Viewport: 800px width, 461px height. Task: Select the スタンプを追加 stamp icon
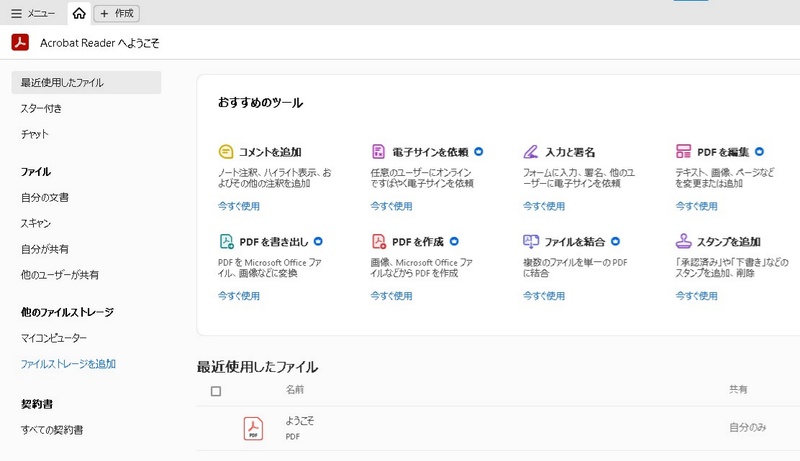coord(683,241)
